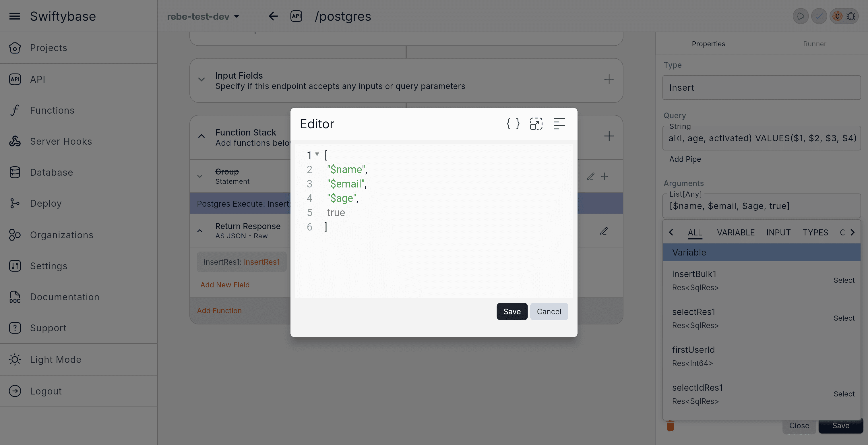The height and width of the screenshot is (445, 868).
Task: Click the API badge icon in header
Action: click(x=296, y=16)
